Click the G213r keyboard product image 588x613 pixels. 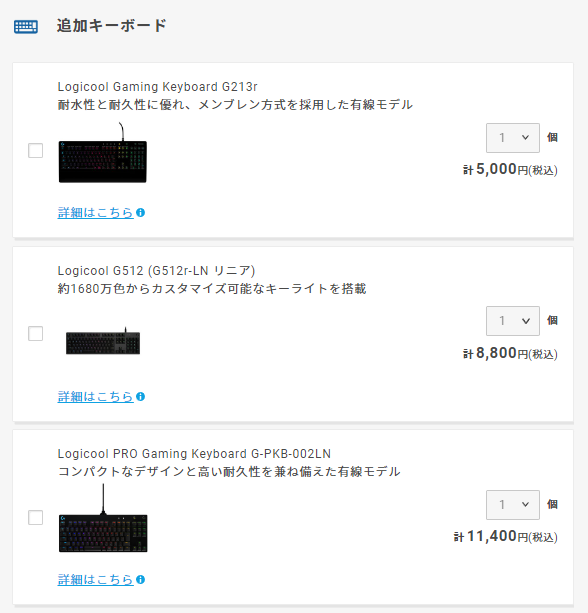click(x=103, y=153)
